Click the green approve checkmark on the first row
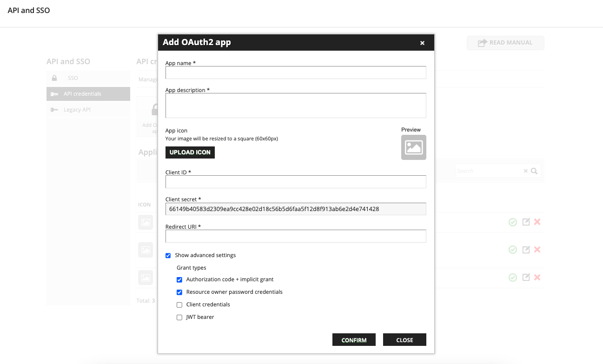This screenshot has width=603, height=364. point(513,222)
